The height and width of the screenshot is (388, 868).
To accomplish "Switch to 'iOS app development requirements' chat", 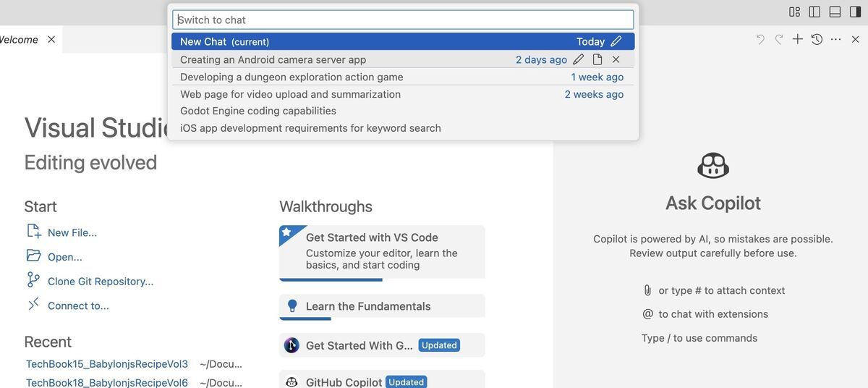I will pos(403,128).
